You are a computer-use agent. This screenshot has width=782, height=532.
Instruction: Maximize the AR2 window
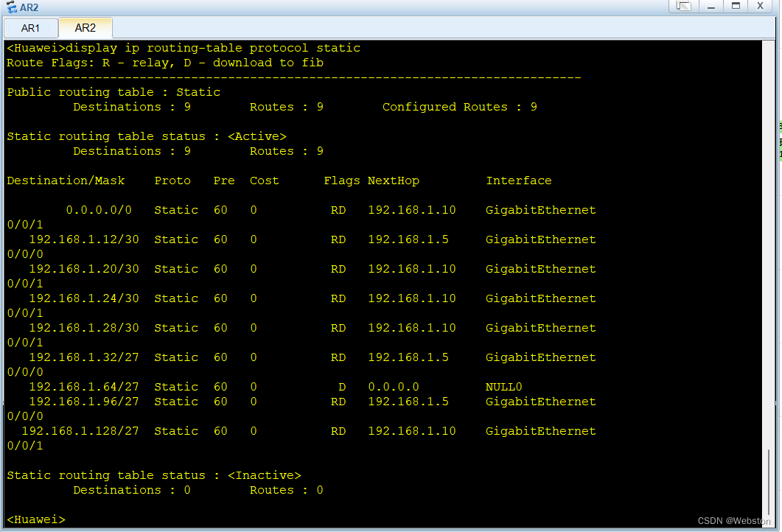[736, 6]
